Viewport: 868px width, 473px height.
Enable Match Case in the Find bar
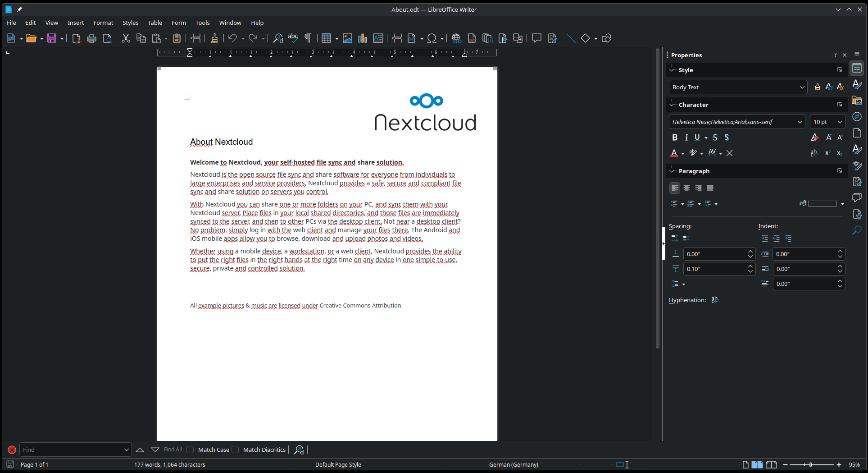coord(191,450)
